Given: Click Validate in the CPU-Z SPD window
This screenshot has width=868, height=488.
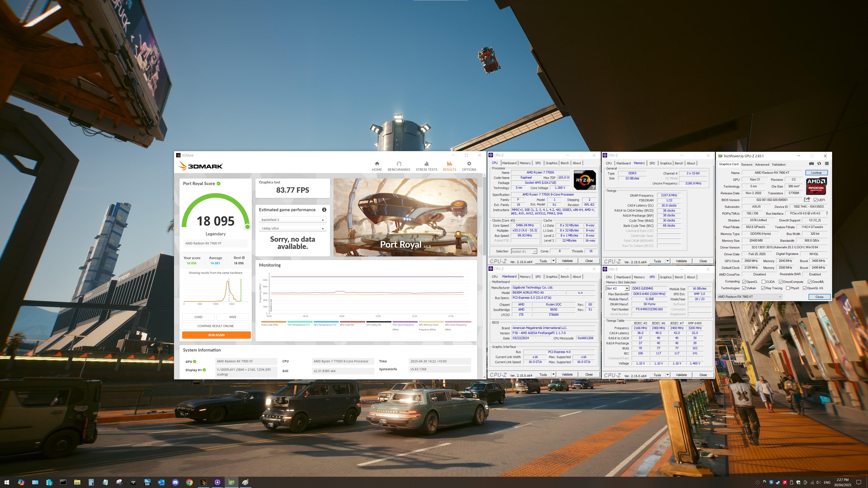Looking at the screenshot, I should click(x=681, y=375).
